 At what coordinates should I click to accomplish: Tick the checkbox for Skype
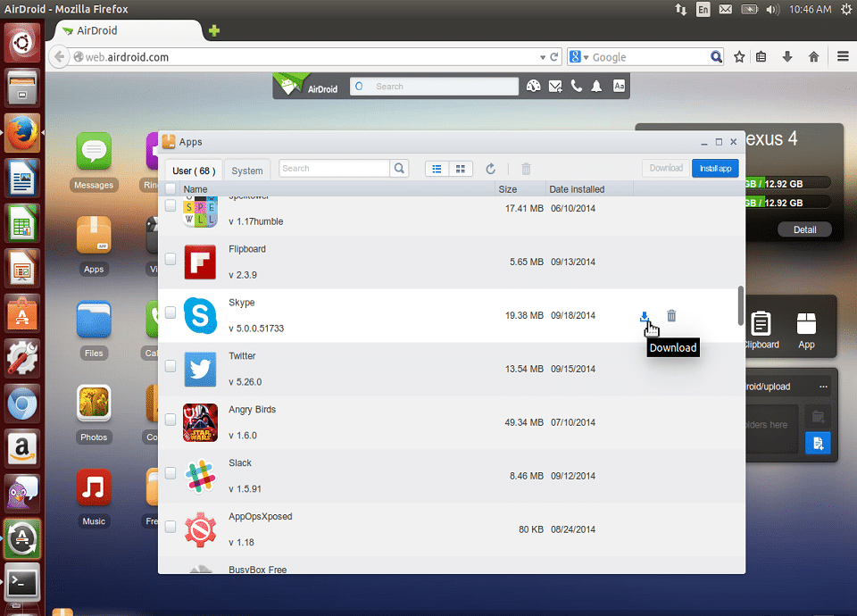[x=171, y=312]
